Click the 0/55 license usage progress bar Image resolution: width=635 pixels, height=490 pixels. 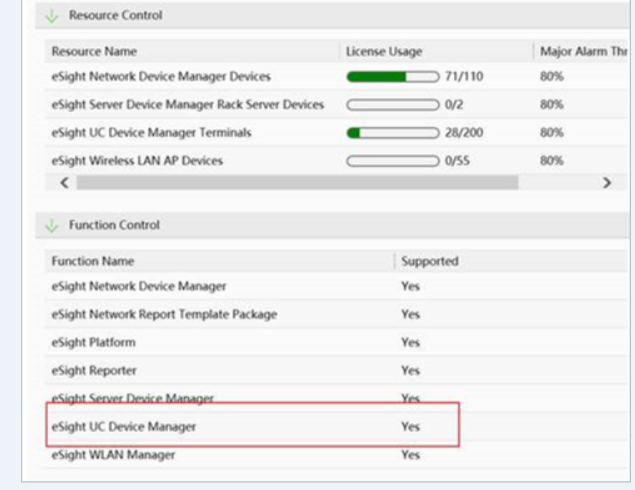(393, 161)
